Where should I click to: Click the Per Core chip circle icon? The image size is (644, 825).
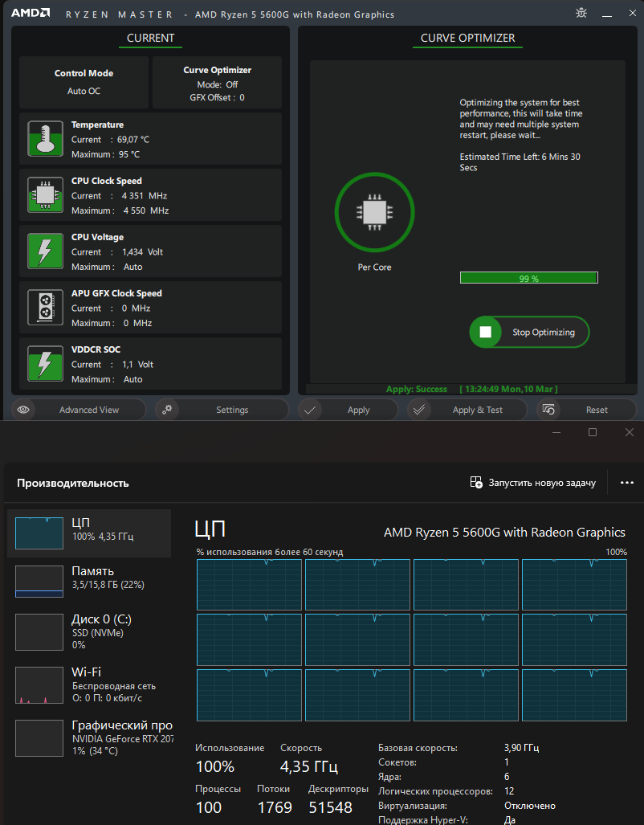coord(375,213)
